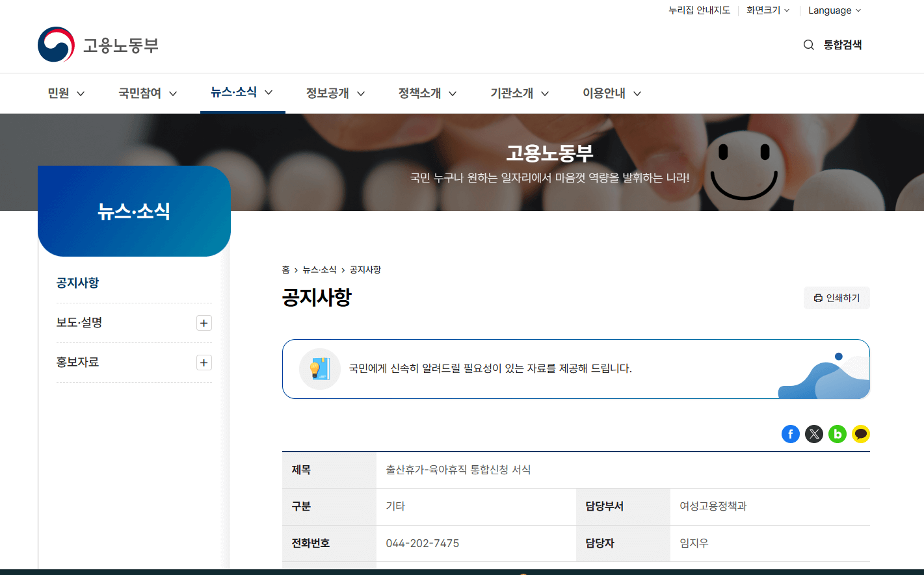The height and width of the screenshot is (575, 924).
Task: Expand the 보도·설명 section with plus button
Action: 204,323
